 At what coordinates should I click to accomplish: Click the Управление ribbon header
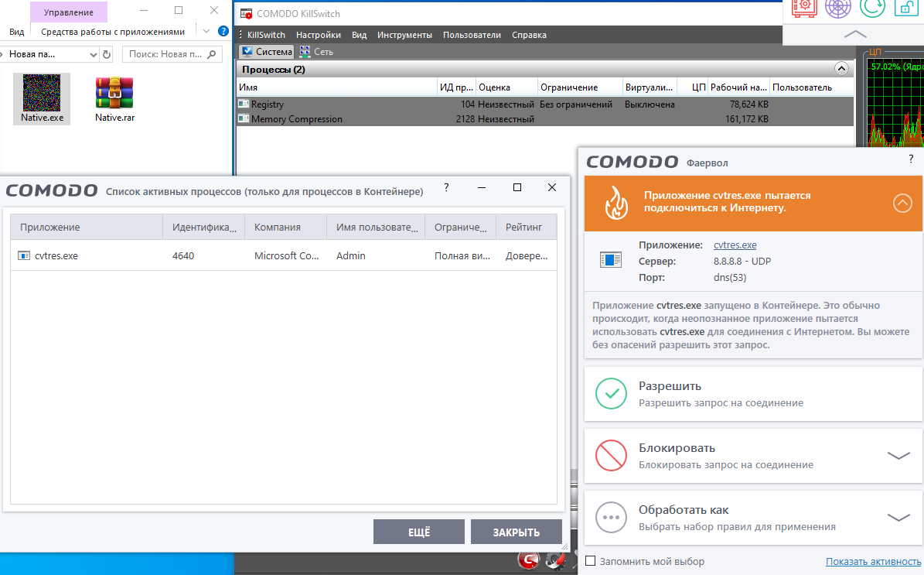coord(68,12)
